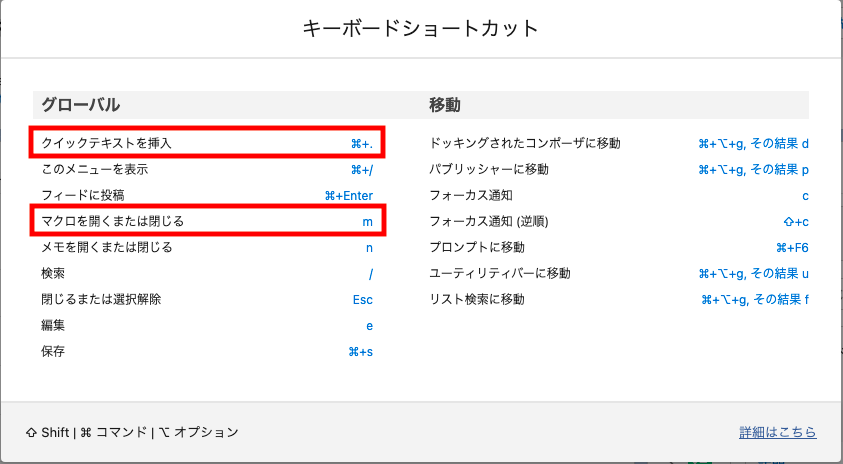Click the グローバル section header
Viewport: 843px width, 464px height.
81,104
